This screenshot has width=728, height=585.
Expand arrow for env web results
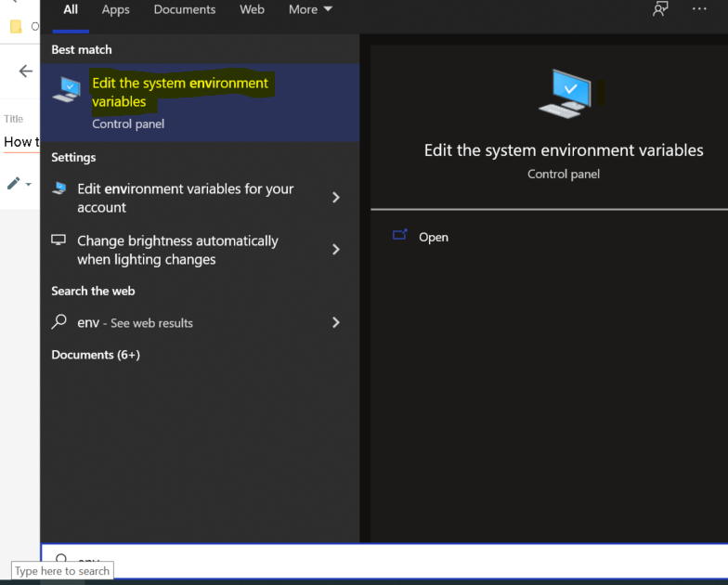pyautogui.click(x=336, y=323)
